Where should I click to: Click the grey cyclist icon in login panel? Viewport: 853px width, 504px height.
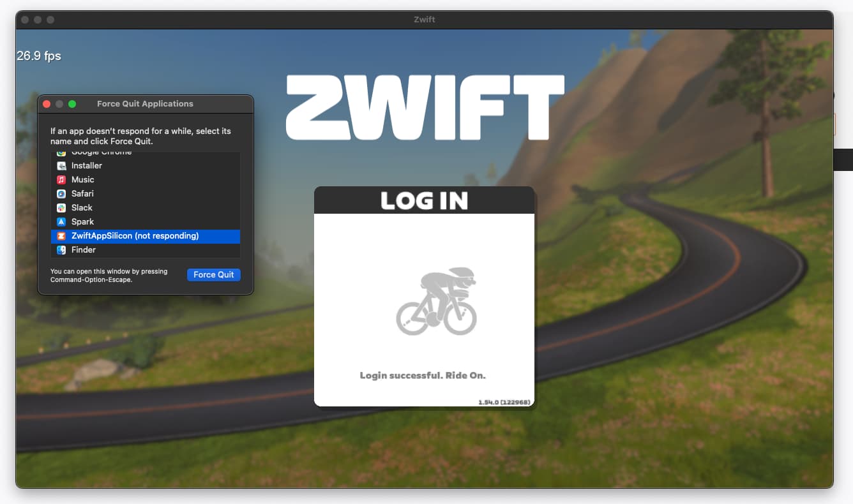click(437, 301)
